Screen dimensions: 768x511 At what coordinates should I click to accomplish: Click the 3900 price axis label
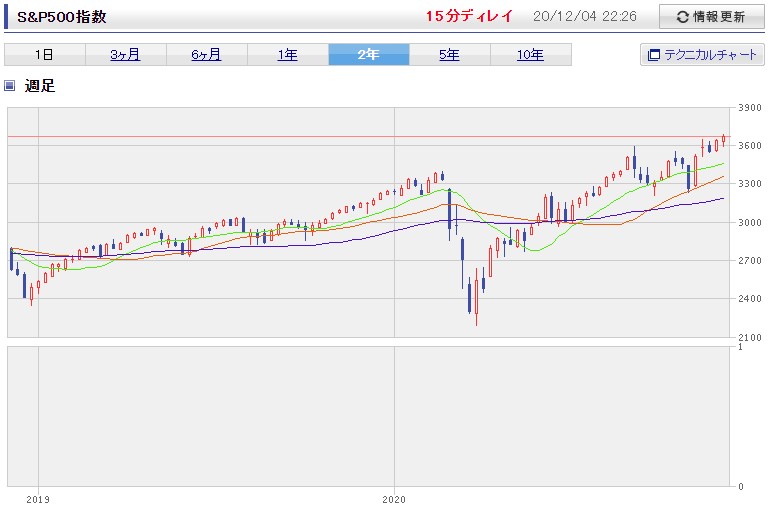click(750, 107)
